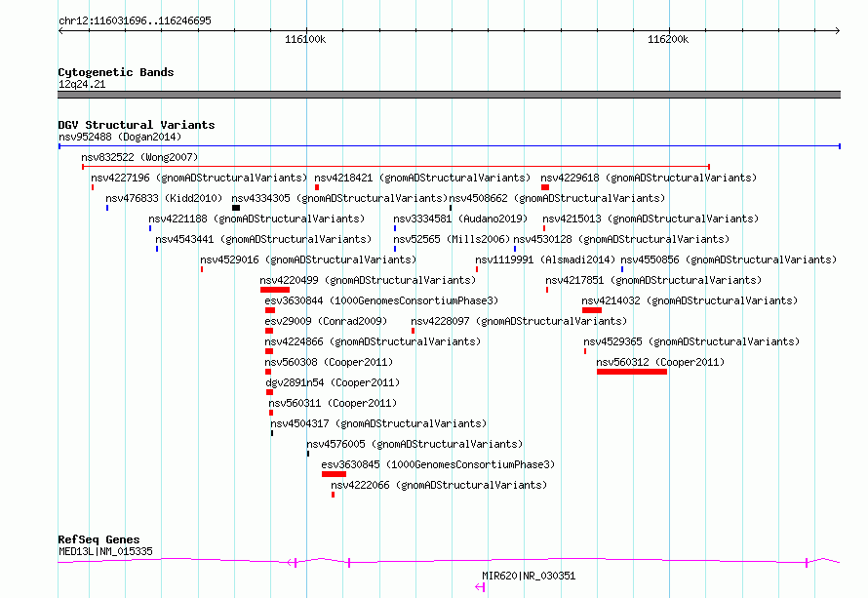Screen dimensions: 868x598
Task: Click the DGV Structural Variants track title
Action: tap(137, 125)
